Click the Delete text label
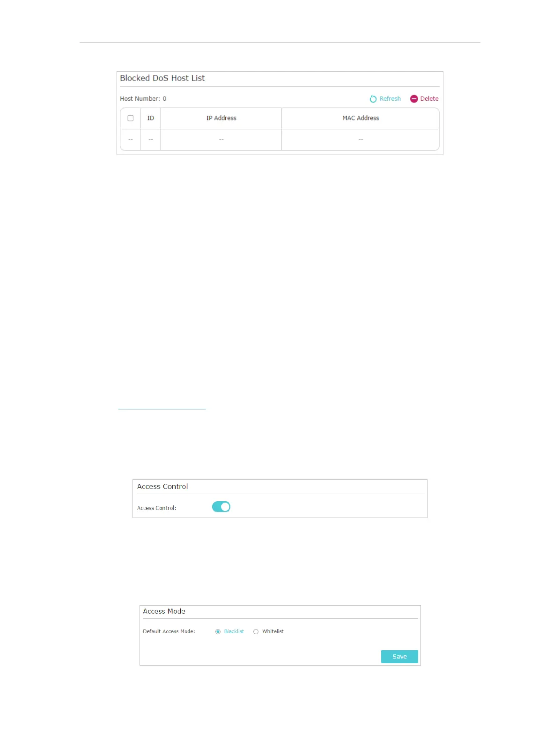 tap(429, 99)
